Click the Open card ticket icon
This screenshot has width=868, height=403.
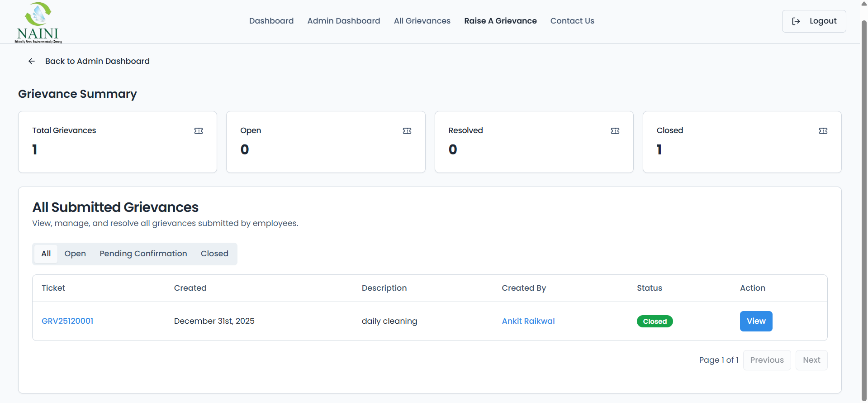click(407, 131)
